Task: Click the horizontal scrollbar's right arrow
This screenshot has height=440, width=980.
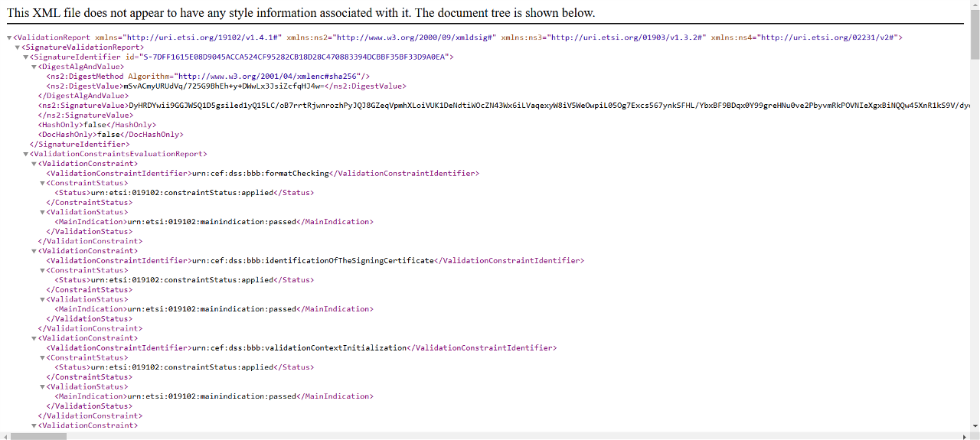Action: pos(964,435)
